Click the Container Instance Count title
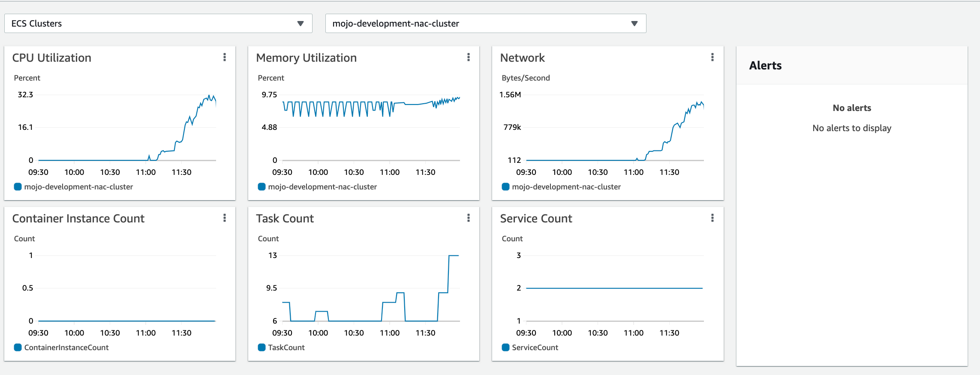The image size is (980, 375). pos(78,219)
